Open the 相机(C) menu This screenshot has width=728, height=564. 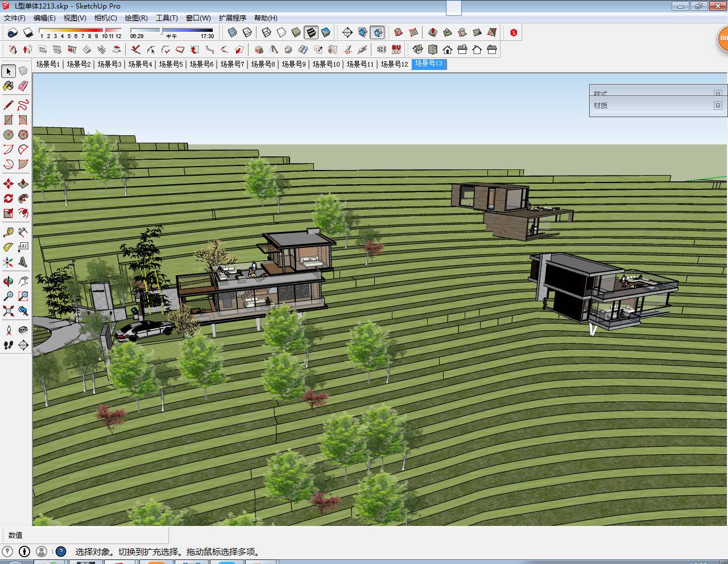point(106,18)
